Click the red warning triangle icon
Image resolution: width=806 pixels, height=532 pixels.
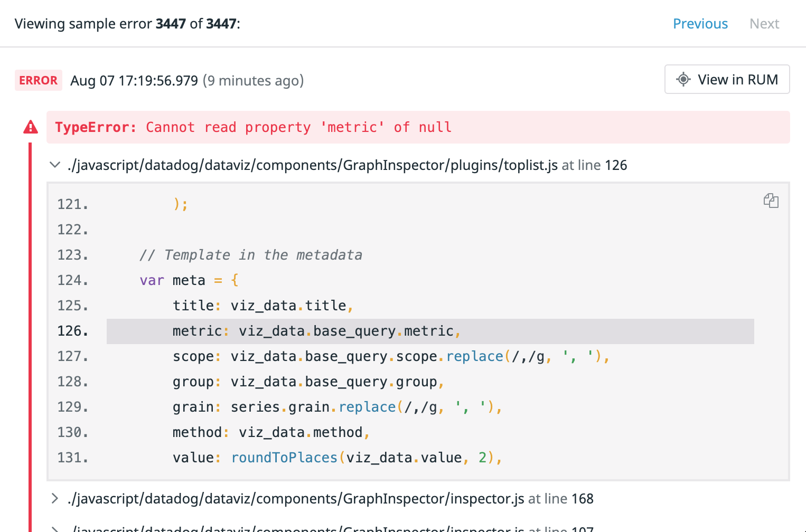pos(31,127)
